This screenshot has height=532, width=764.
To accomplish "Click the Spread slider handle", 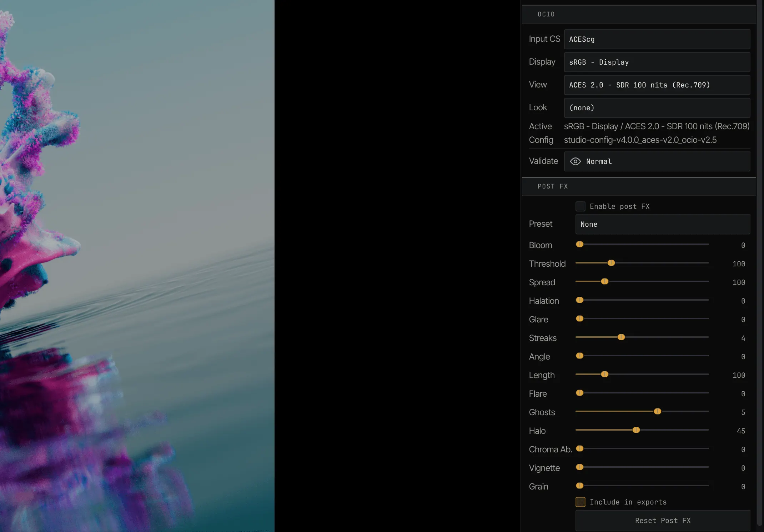I will click(x=605, y=281).
